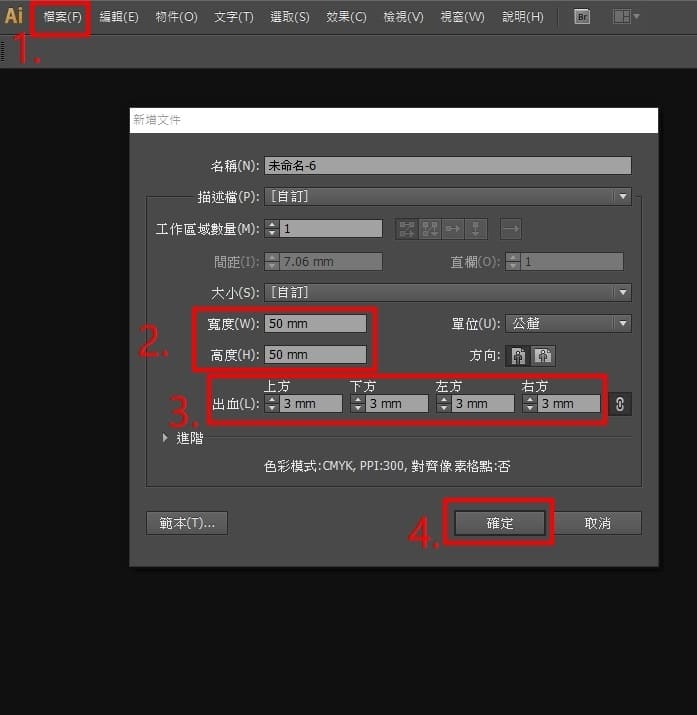Open the 編輯(E) menu
This screenshot has height=715, width=697.
point(119,17)
